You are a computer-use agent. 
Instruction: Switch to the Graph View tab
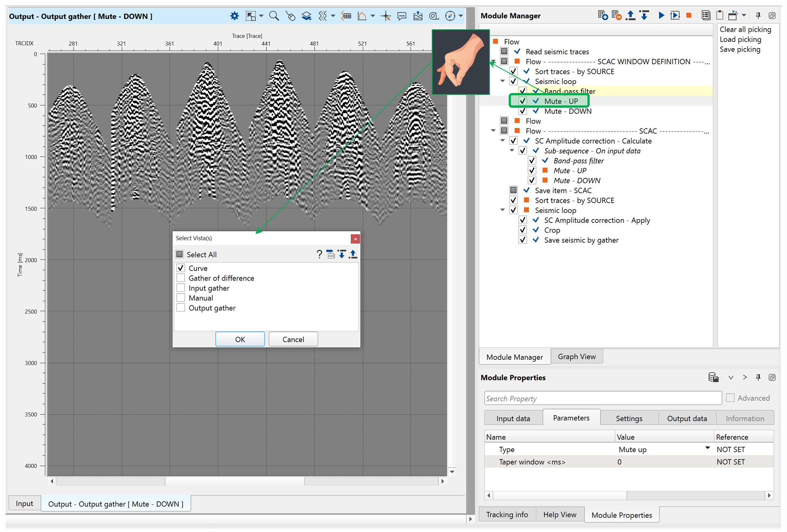576,356
